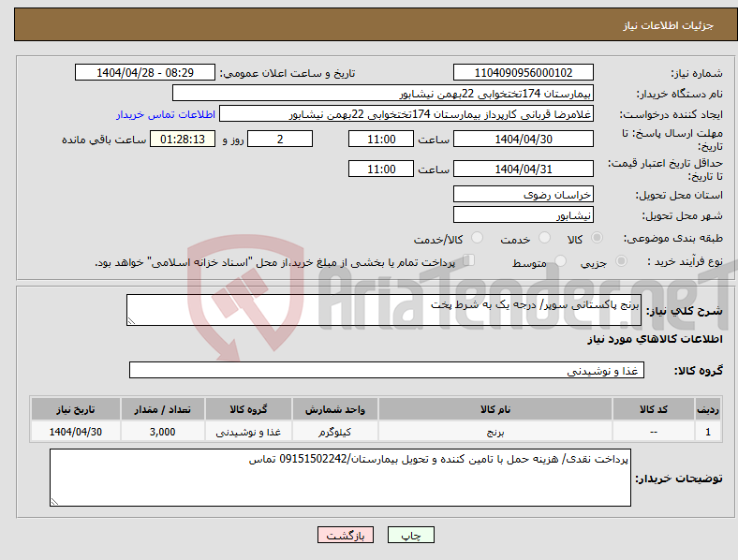Click buyer organization name field بیمارستان 174تختخوابی

383,93
